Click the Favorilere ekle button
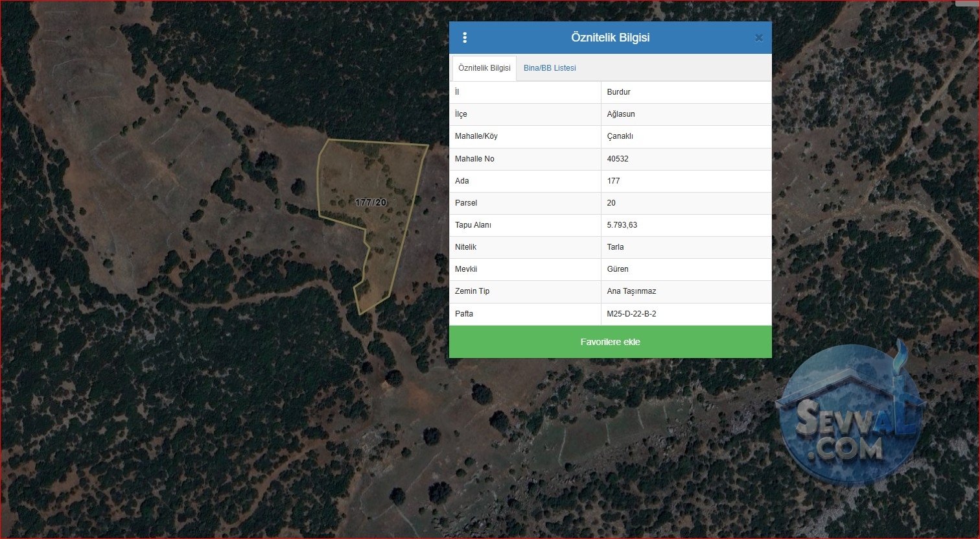Viewport: 980px width, 539px height. tap(611, 342)
